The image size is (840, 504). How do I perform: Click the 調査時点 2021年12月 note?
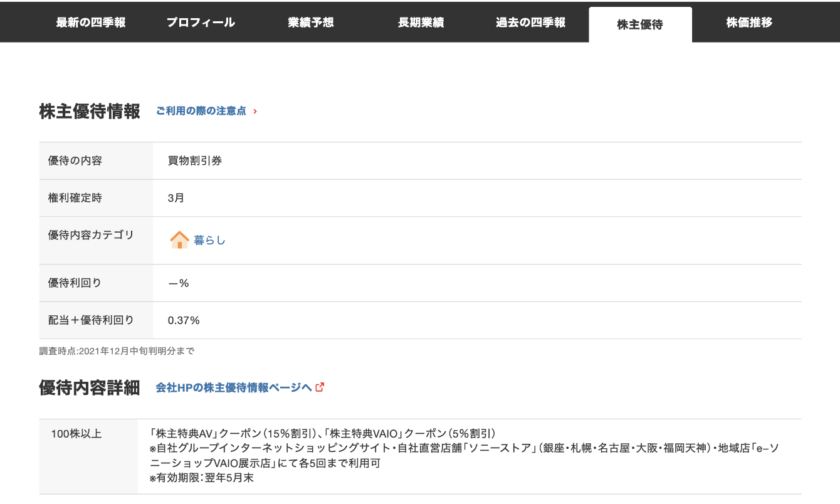117,351
